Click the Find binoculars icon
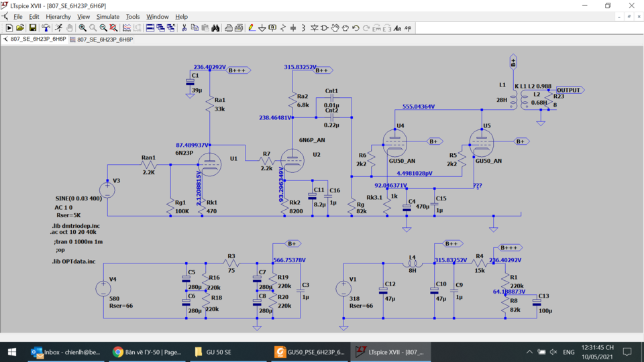 (x=215, y=28)
